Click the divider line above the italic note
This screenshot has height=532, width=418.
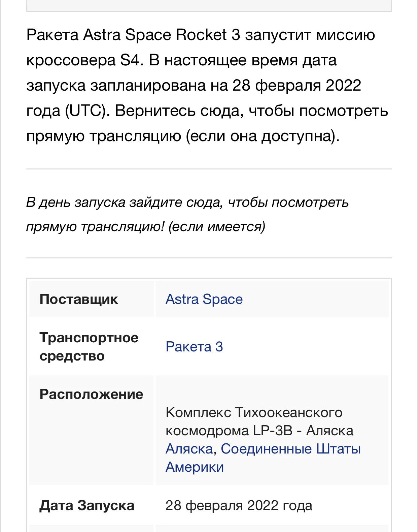click(x=209, y=169)
